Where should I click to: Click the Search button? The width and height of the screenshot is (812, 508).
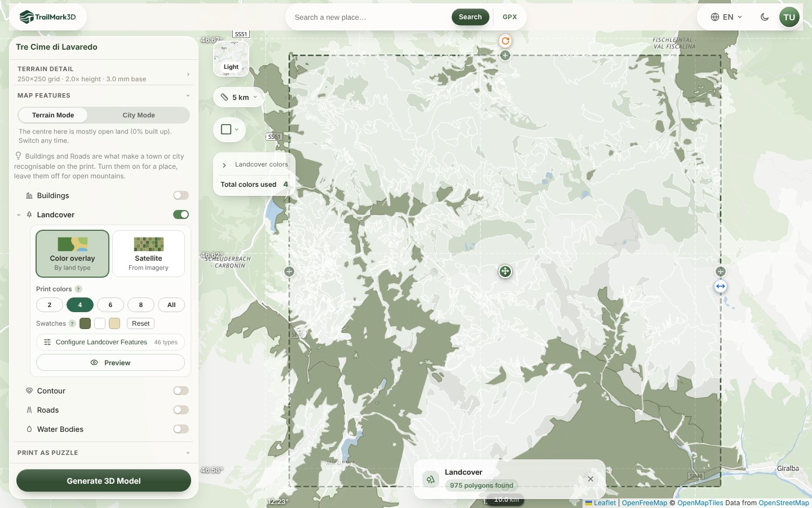470,17
